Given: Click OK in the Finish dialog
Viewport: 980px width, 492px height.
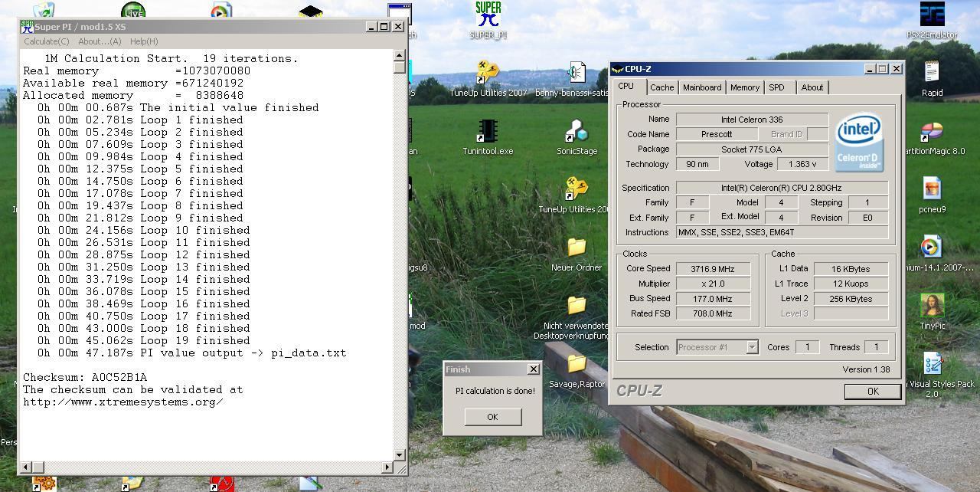Looking at the screenshot, I should tap(492, 417).
